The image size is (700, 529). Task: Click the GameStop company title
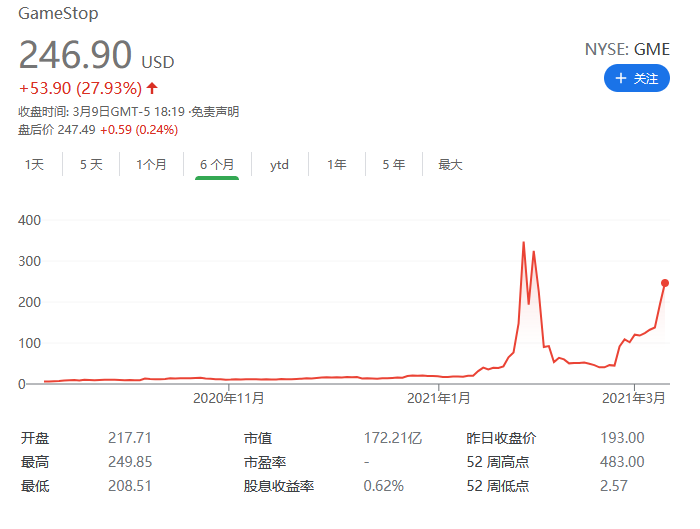tap(59, 15)
